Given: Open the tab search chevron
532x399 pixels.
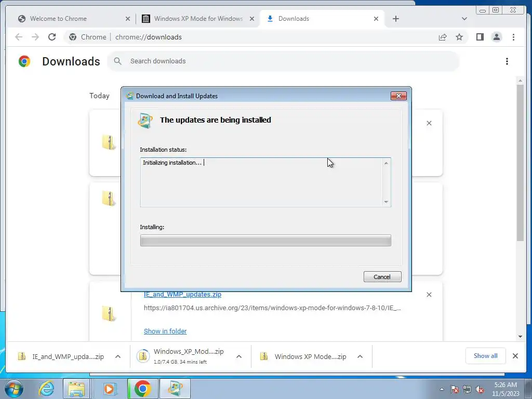Looking at the screenshot, I should pyautogui.click(x=464, y=19).
